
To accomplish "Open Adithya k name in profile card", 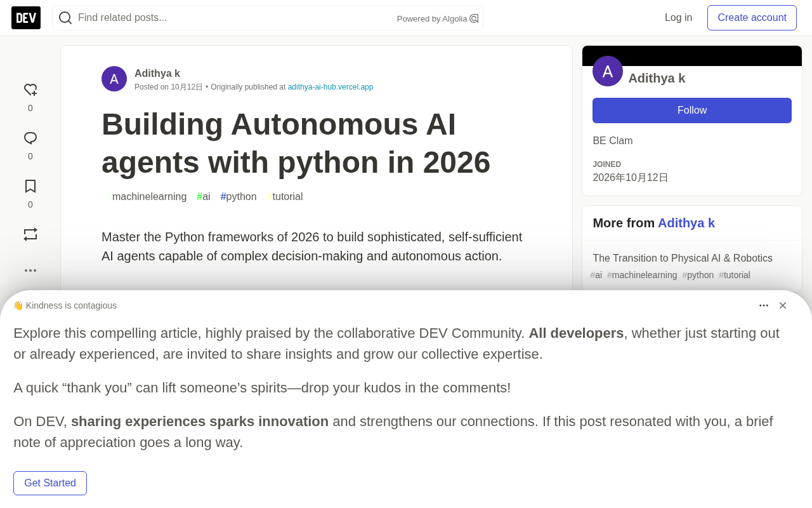I will 657,78.
